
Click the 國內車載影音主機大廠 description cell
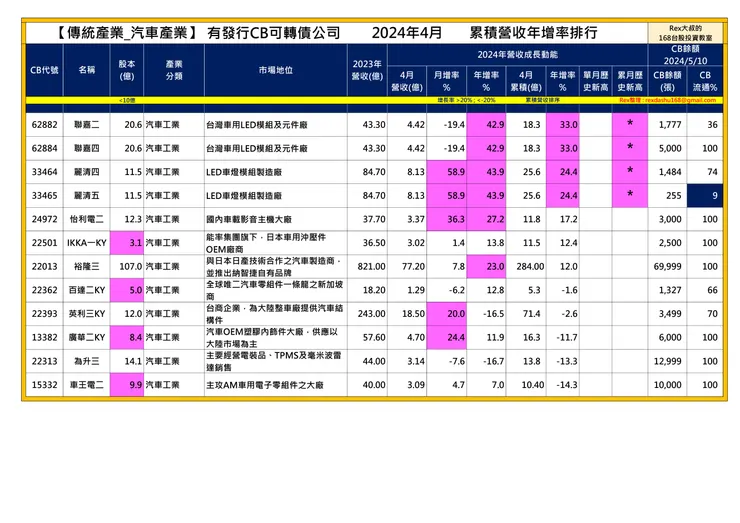coord(276,219)
